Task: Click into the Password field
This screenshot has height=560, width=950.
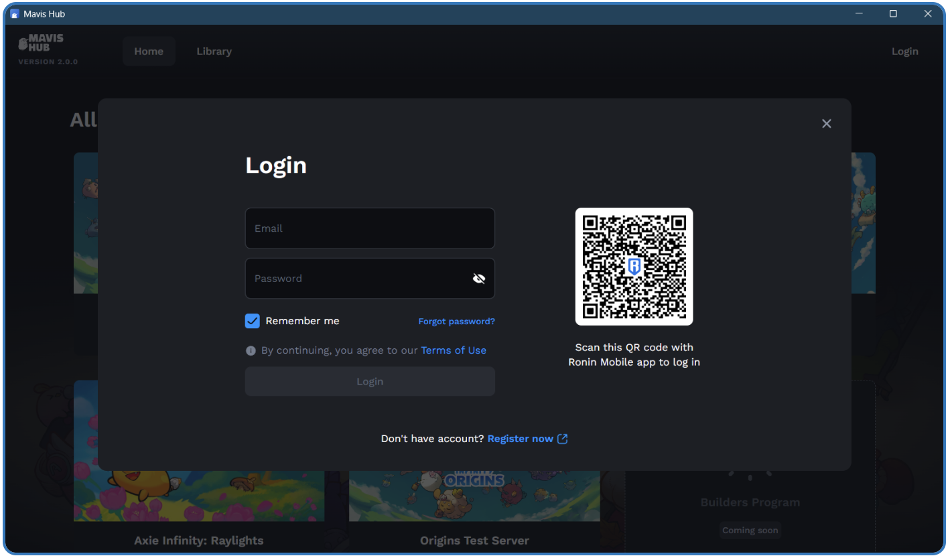Action: tap(358, 279)
